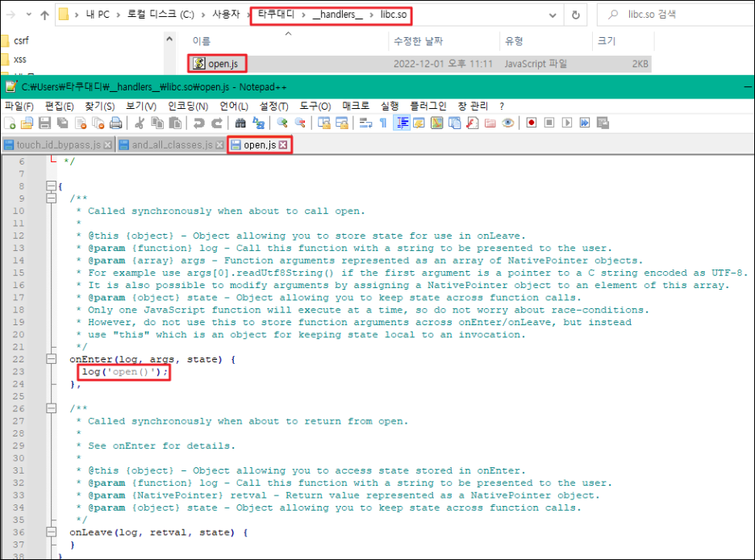This screenshot has width=755, height=560.
Task: Stop macro recording
Action: tap(549, 123)
